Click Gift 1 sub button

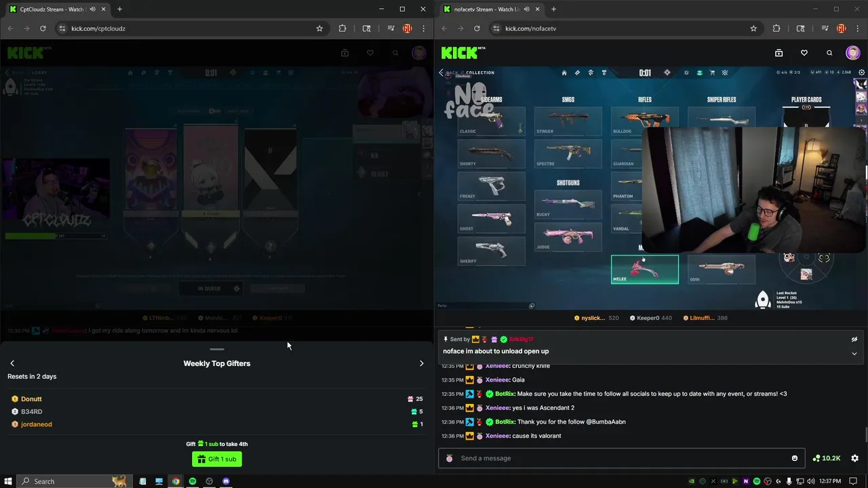tap(217, 459)
